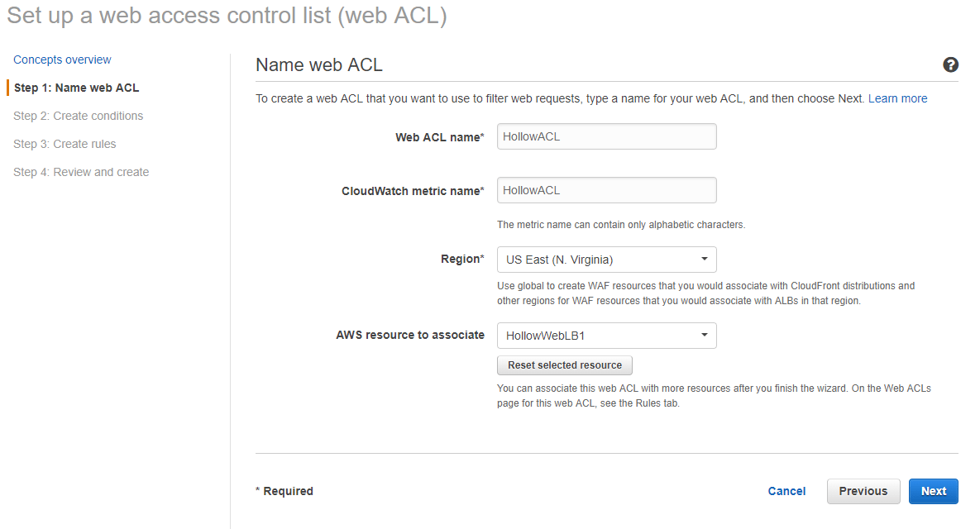
Task: Open the help question mark icon
Action: tap(950, 65)
